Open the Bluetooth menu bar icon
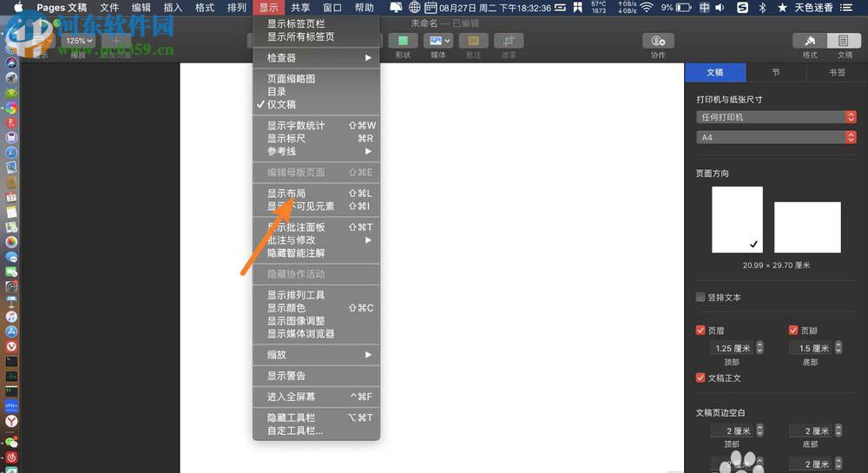Image resolution: width=868 pixels, height=473 pixels. [x=762, y=7]
